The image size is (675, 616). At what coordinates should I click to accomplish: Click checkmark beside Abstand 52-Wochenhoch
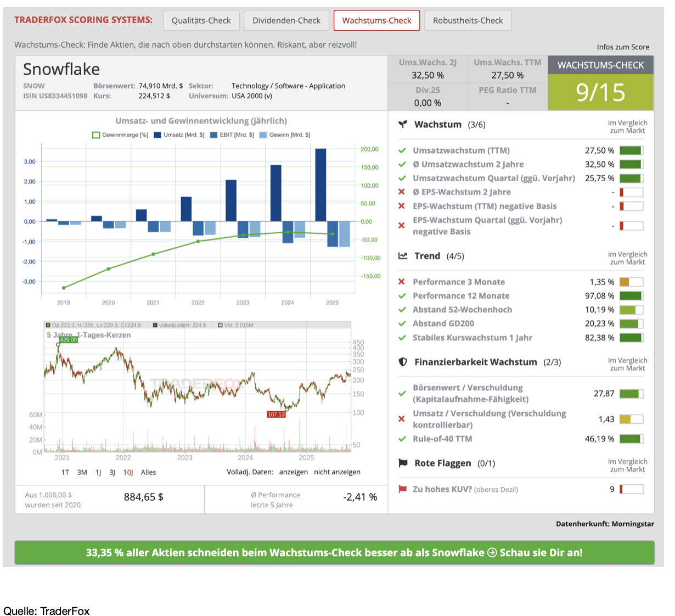402,310
